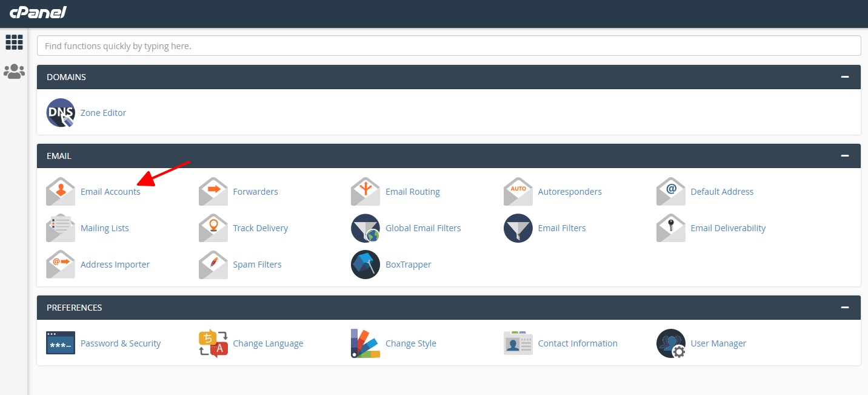This screenshot has height=395, width=868.
Task: Click the Email Filters funnel icon
Action: click(518, 228)
